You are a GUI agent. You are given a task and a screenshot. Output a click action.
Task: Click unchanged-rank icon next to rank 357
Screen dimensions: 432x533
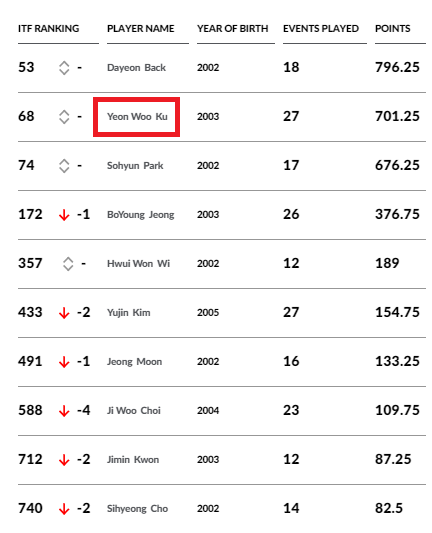68,264
